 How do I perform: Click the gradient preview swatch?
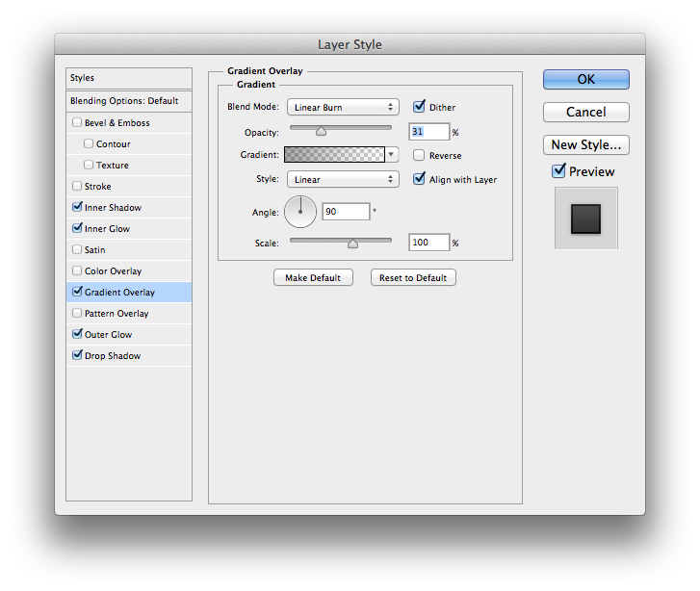pyautogui.click(x=334, y=154)
